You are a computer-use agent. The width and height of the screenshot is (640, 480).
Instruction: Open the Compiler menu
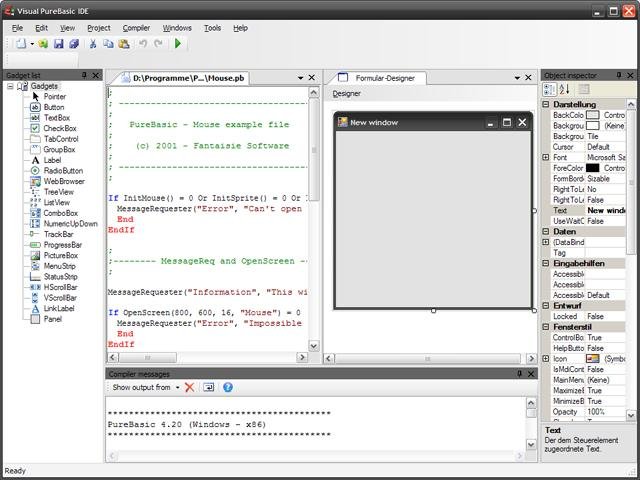pyautogui.click(x=136, y=28)
